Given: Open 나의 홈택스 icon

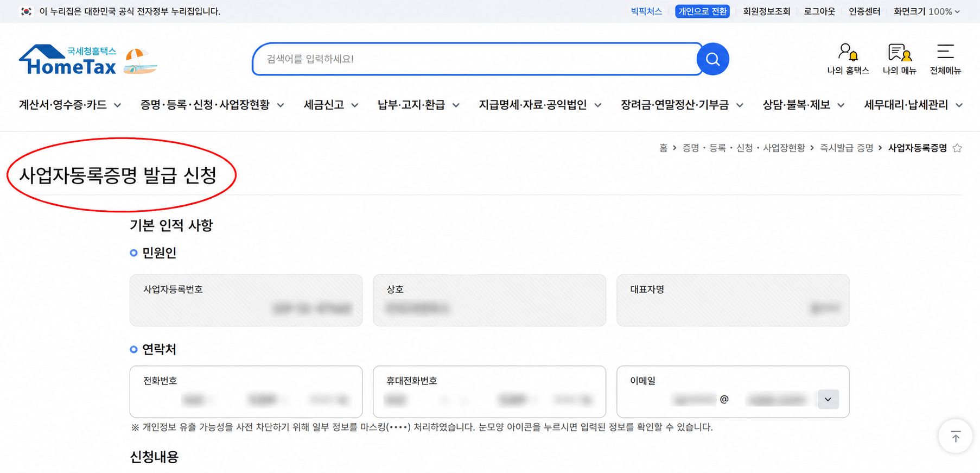Looking at the screenshot, I should 848,59.
